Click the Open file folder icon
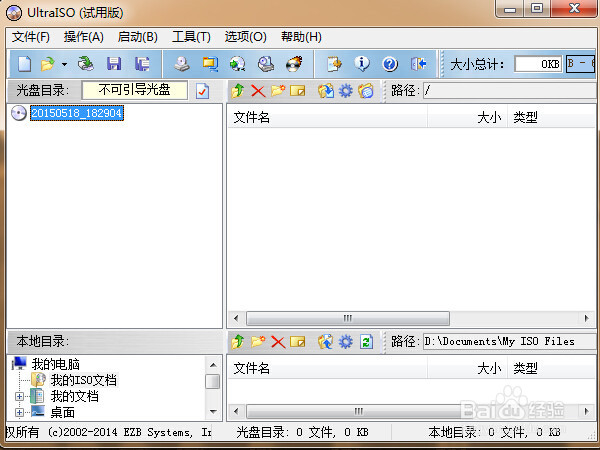This screenshot has height=450, width=600. (x=48, y=64)
